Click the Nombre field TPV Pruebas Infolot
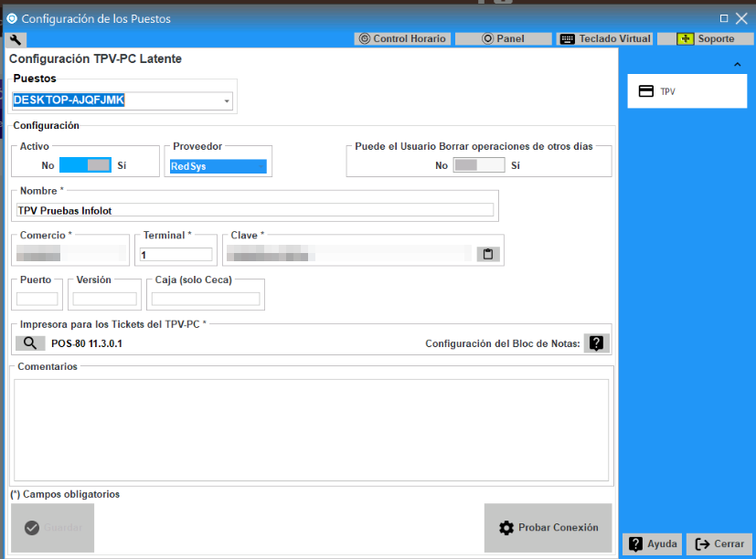 [x=255, y=210]
